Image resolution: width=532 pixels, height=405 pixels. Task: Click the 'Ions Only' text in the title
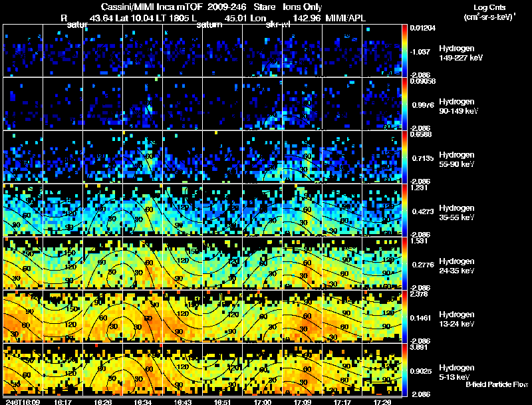click(303, 7)
